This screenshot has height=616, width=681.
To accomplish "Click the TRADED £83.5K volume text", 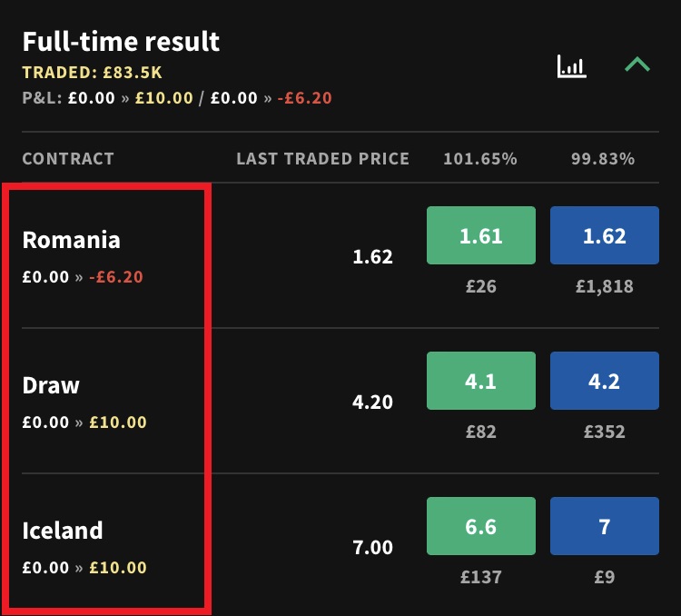I will pos(92,73).
